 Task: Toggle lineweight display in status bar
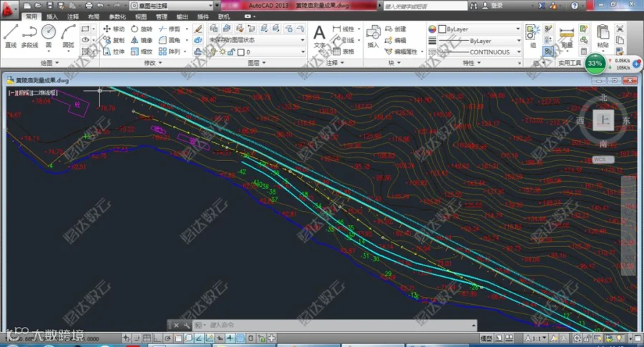pos(230,338)
